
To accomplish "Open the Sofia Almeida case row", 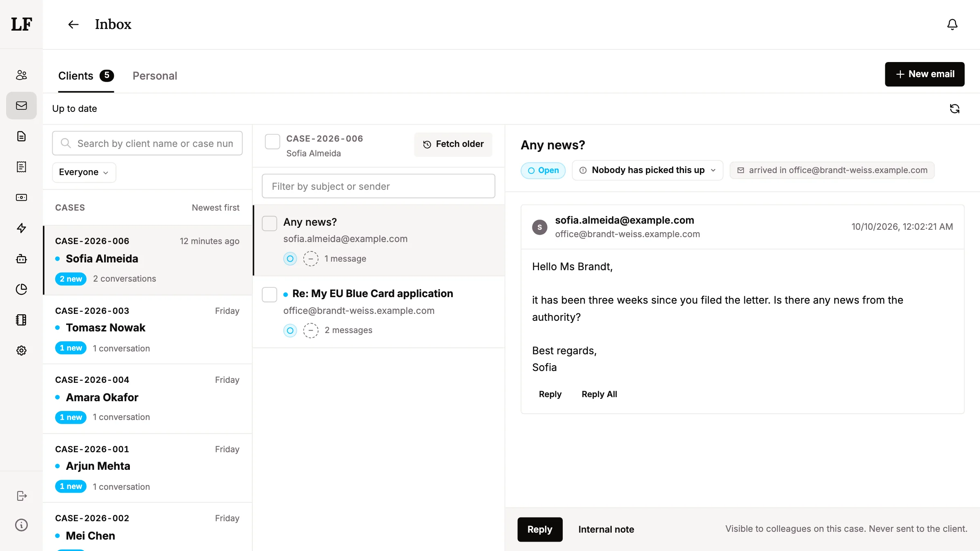I will 148,260.
